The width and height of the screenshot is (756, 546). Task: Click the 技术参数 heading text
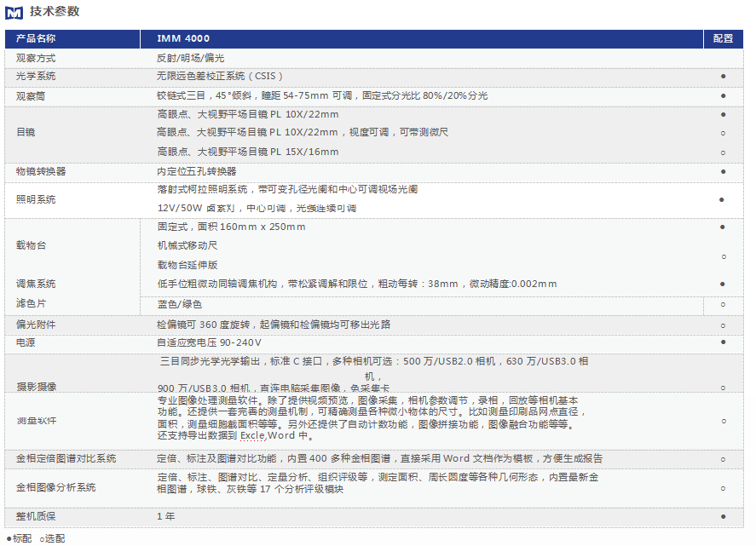(55, 11)
